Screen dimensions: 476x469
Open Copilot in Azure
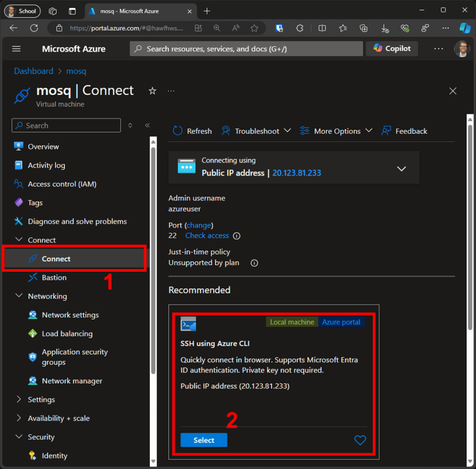coord(392,48)
